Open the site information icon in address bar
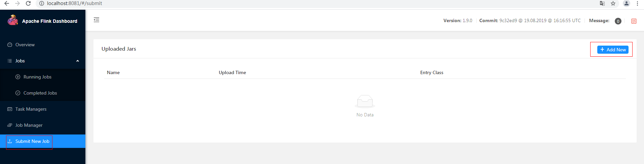 pyautogui.click(x=41, y=3)
